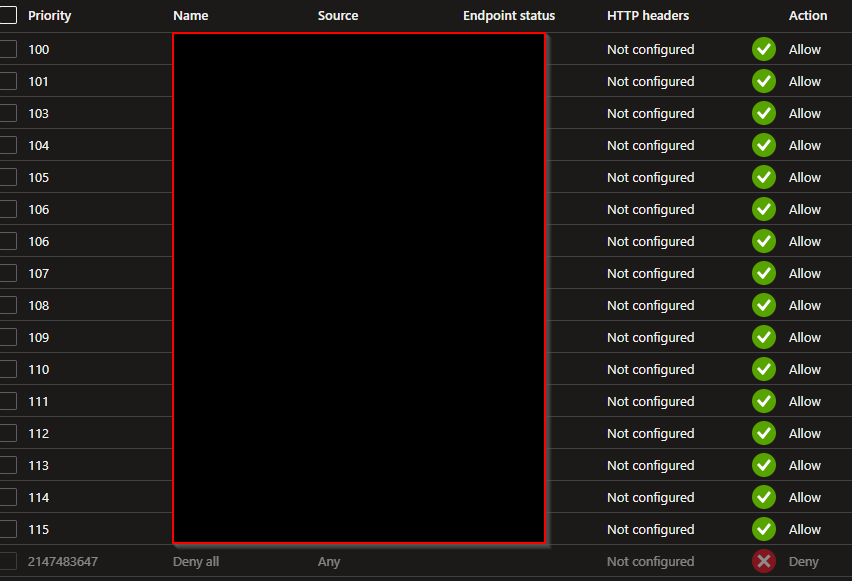The width and height of the screenshot is (852, 581).
Task: Click Not configured in the priority 112 row
Action: 650,434
